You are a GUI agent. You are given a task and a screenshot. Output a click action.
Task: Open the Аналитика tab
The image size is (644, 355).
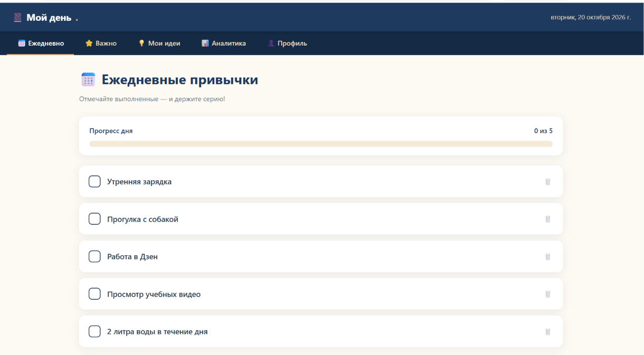point(223,44)
